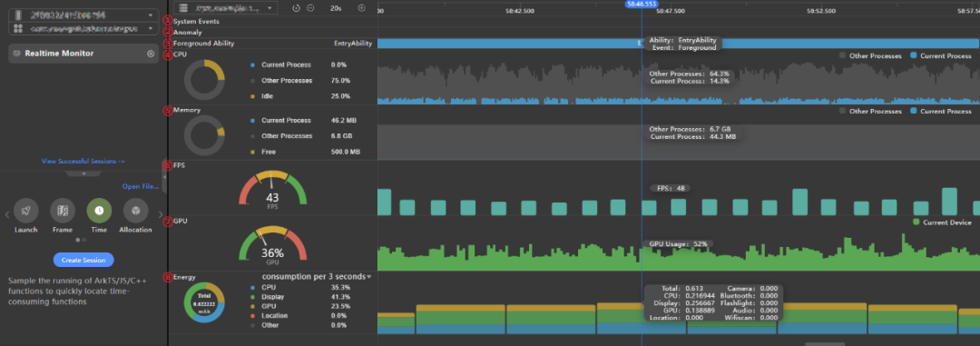Zoom in the timeline with plus icon

click(361, 8)
